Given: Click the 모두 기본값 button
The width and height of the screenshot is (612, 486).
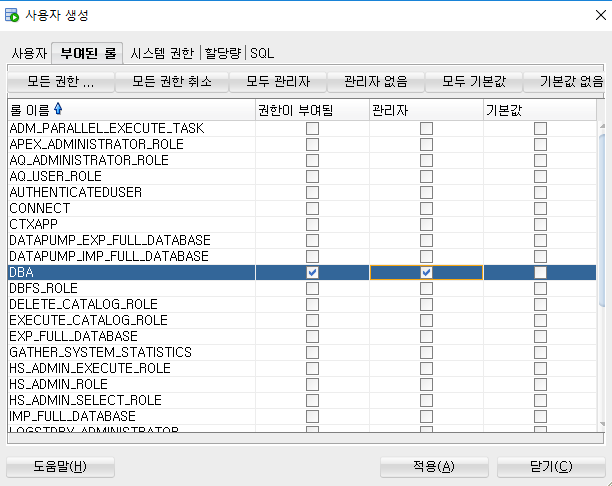Looking at the screenshot, I should tap(473, 82).
